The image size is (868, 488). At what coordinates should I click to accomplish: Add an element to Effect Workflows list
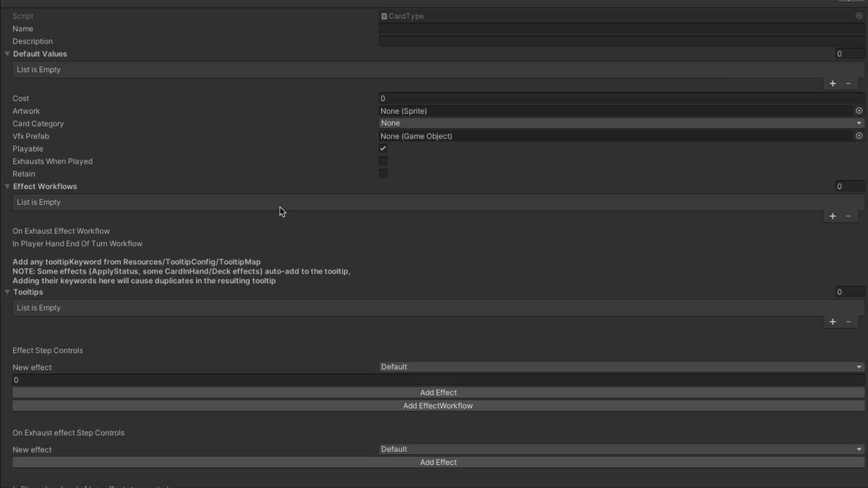click(x=832, y=216)
